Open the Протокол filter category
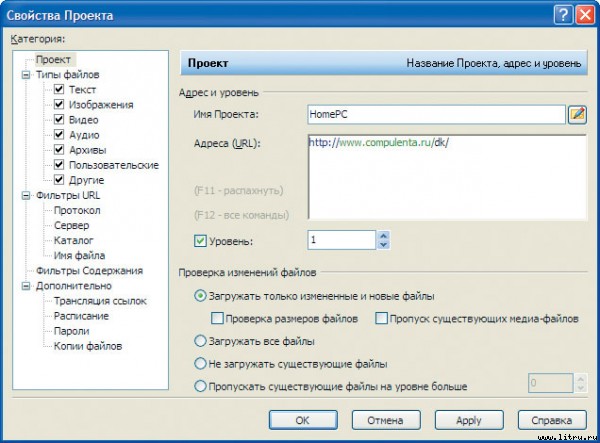This screenshot has height=443, width=600. [x=77, y=210]
